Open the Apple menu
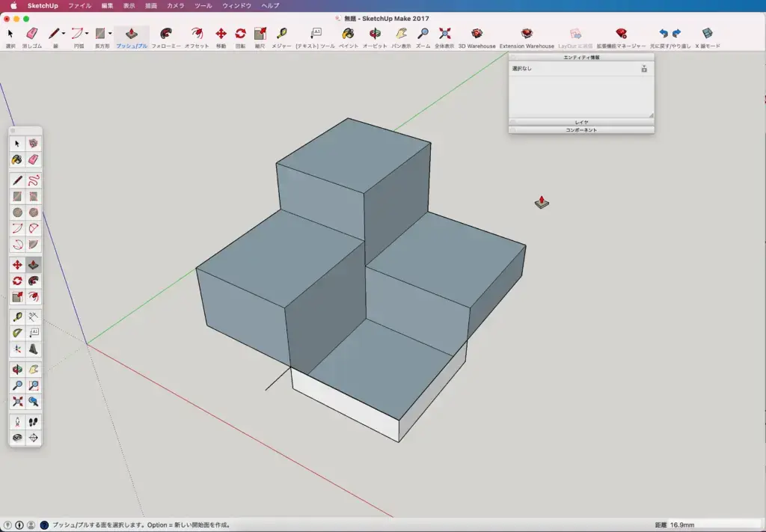 pyautogui.click(x=13, y=6)
